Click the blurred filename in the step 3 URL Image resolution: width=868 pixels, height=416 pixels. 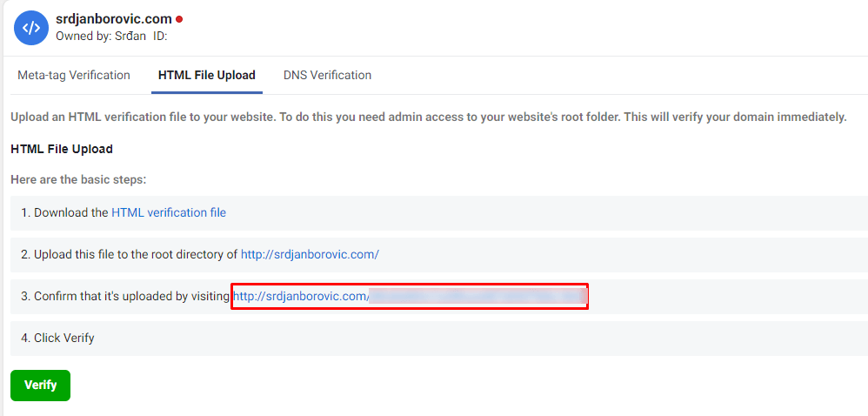(477, 297)
